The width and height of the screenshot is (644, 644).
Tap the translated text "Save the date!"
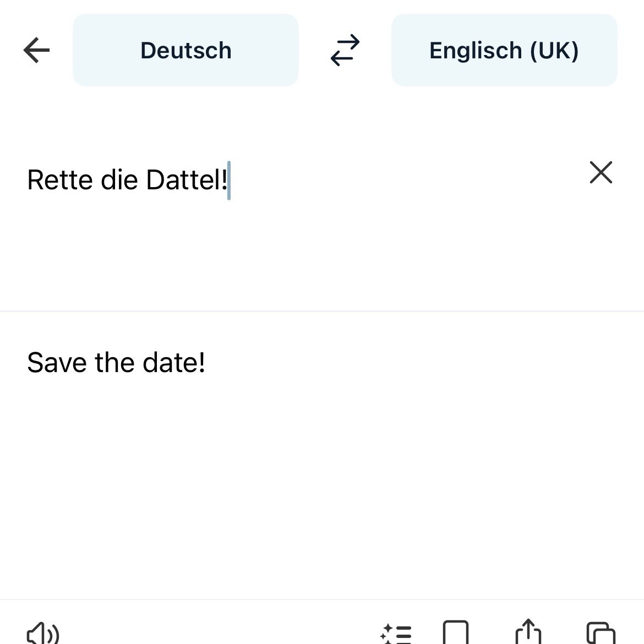(x=116, y=363)
